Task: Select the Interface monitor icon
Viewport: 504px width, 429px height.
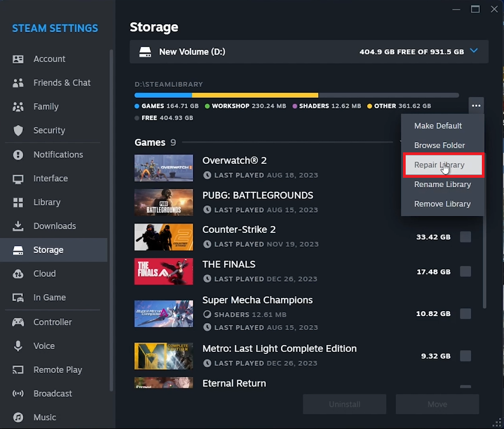Action: 18,179
